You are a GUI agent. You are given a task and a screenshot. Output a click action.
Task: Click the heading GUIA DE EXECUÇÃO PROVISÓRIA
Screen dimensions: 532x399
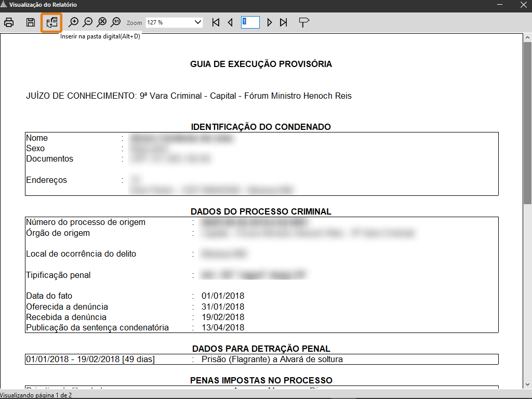[x=261, y=64]
